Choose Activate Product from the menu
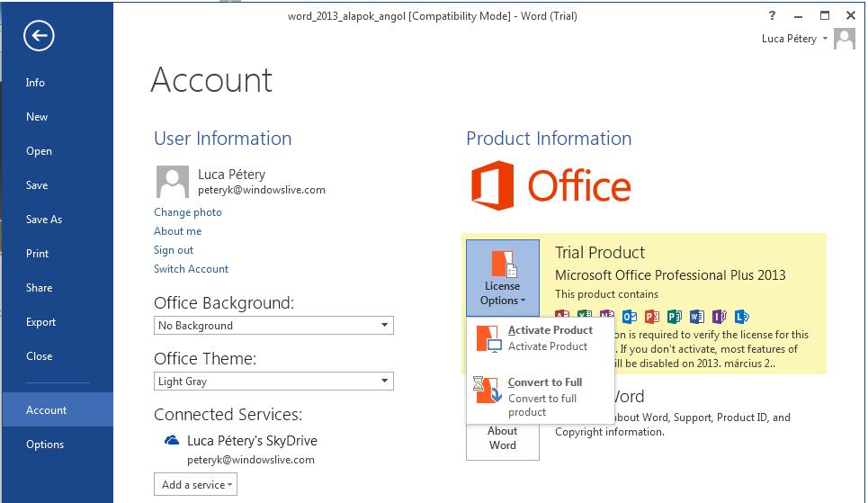The height and width of the screenshot is (503, 868). (541, 338)
